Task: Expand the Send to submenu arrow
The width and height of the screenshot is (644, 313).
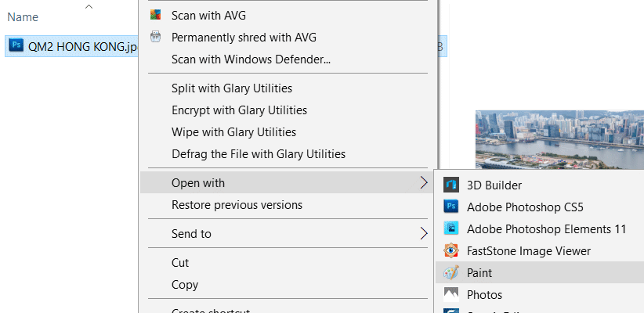Action: (423, 233)
